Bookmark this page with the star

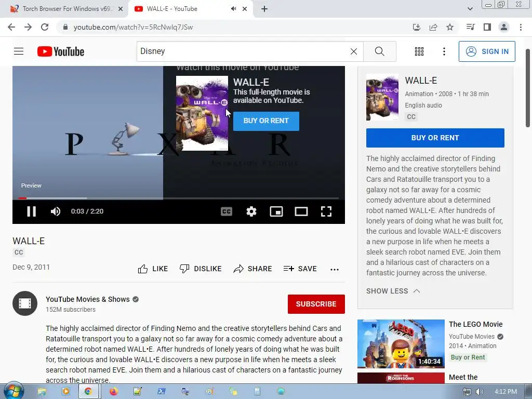click(450, 27)
